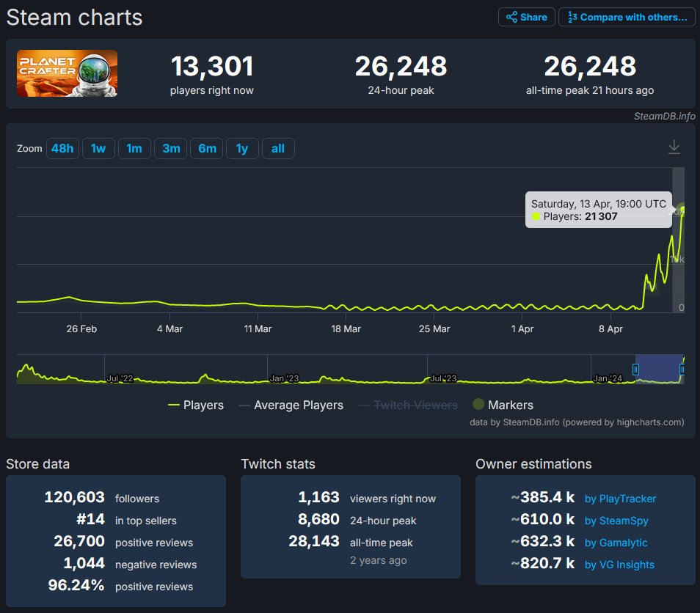Click the #14 in top sellers entry
Viewport: 700px width, 613px height.
pyautogui.click(x=126, y=520)
